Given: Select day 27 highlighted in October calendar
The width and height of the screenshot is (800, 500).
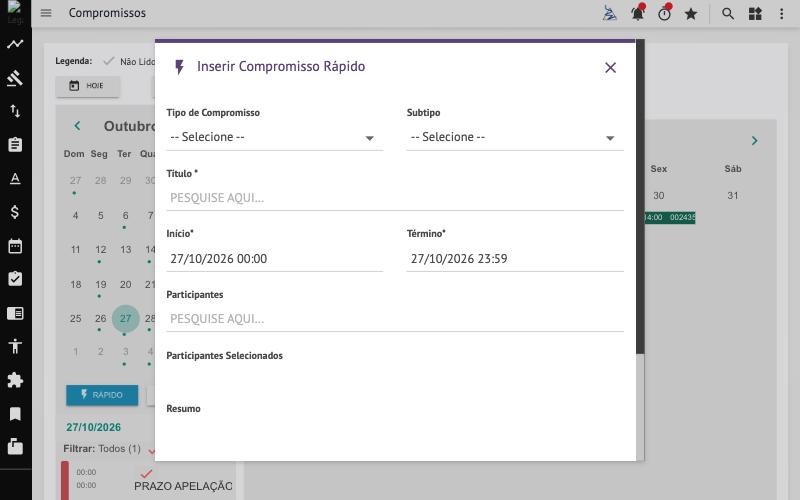Looking at the screenshot, I should pyautogui.click(x=126, y=319).
